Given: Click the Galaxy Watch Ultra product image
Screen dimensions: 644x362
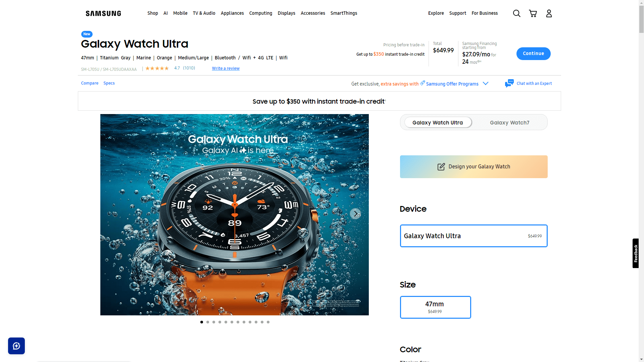Looking at the screenshot, I should point(234,215).
